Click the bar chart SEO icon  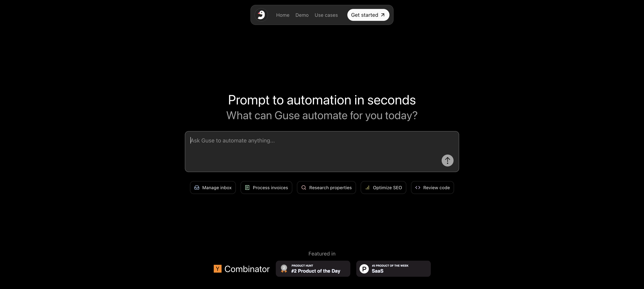click(x=367, y=188)
